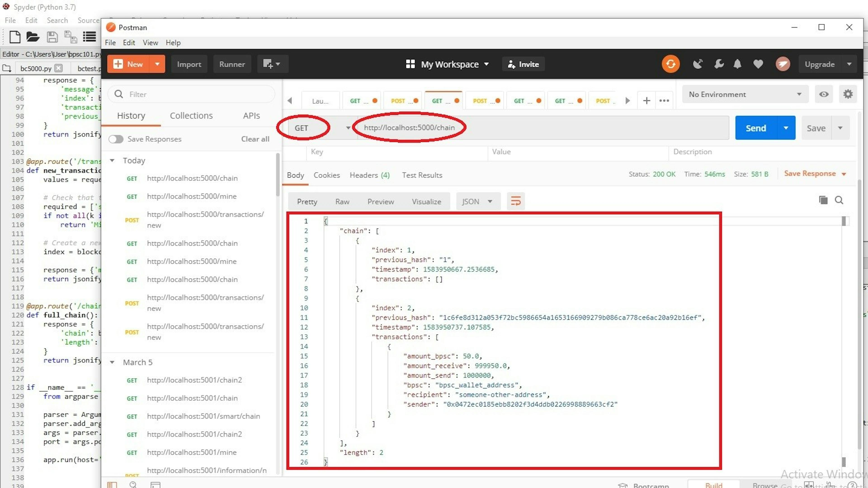The height and width of the screenshot is (488, 868).
Task: Click open file icon in Spyder toolbar
Action: coord(33,37)
